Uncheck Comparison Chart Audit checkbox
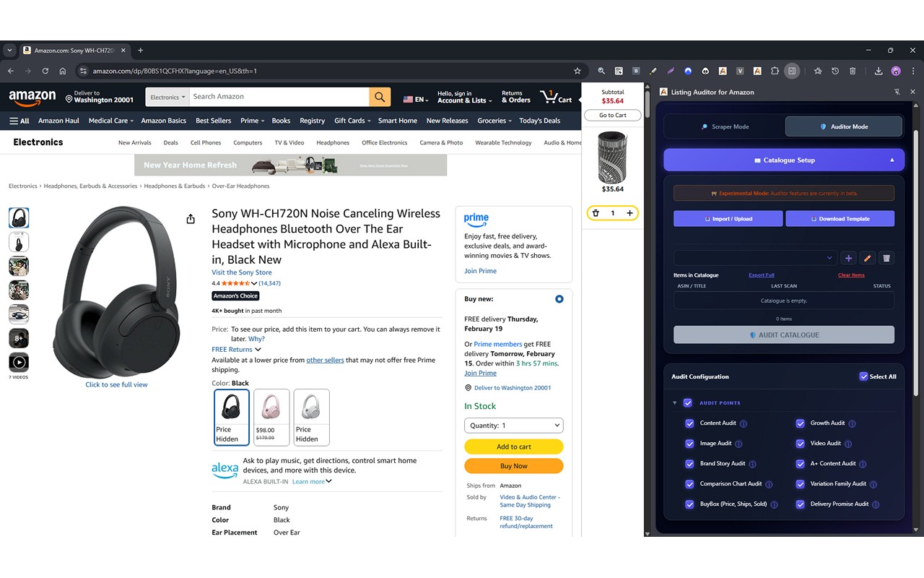This screenshot has width=924, height=578. [689, 484]
